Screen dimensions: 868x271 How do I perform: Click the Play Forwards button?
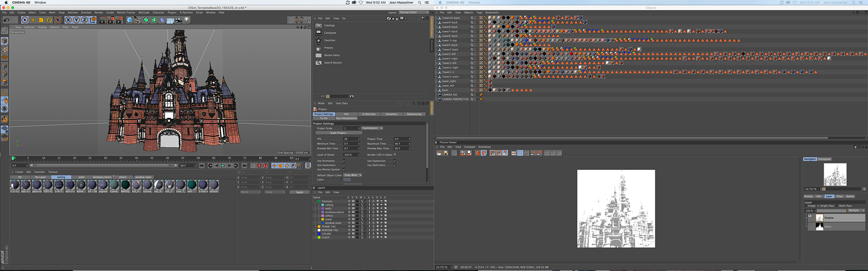pyautogui.click(x=223, y=165)
